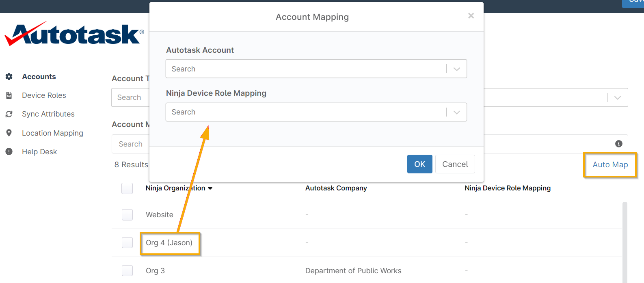Click the info icon in search bar
Viewport: 644px width, 283px height.
pos(618,144)
